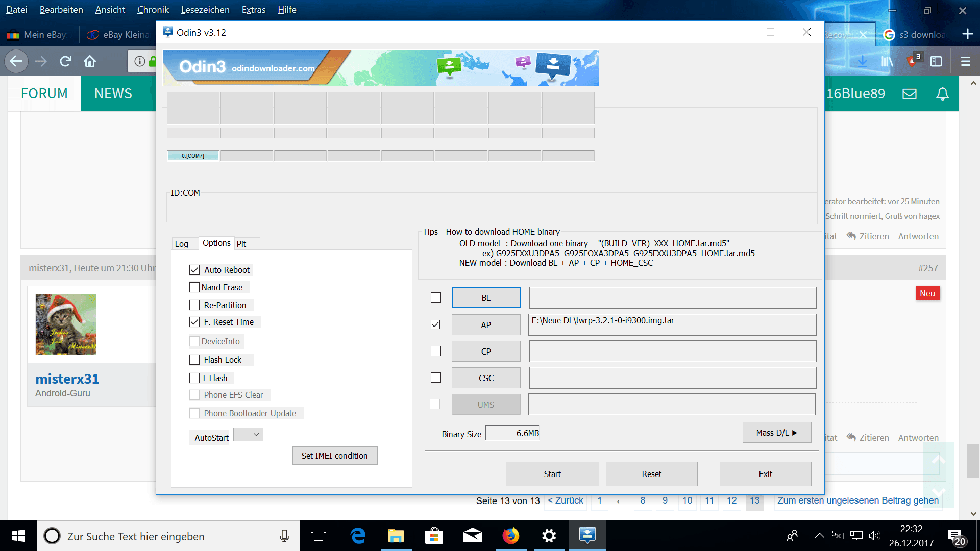Click the BL file select button
980x551 pixels.
pos(486,298)
